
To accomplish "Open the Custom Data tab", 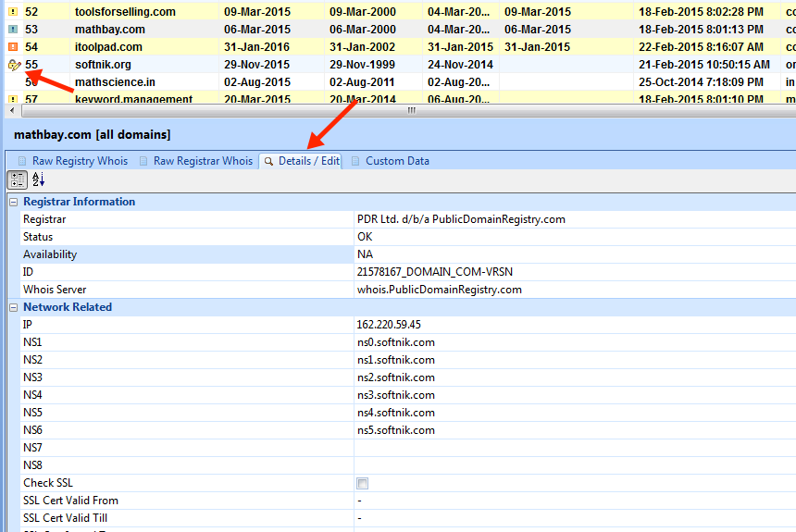I will point(391,161).
